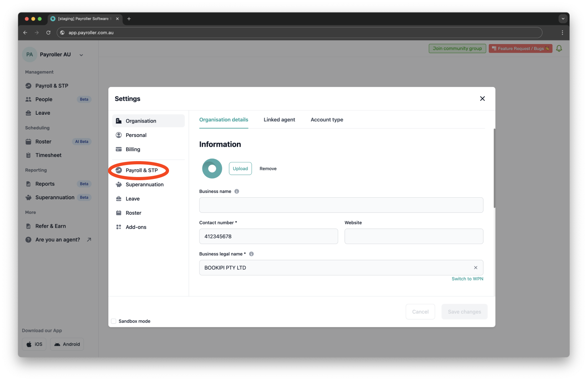Click the Switch to WPN link

[x=467, y=279]
